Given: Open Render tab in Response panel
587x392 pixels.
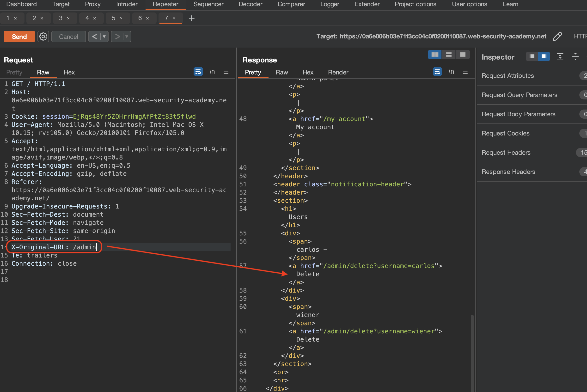Looking at the screenshot, I should [338, 72].
